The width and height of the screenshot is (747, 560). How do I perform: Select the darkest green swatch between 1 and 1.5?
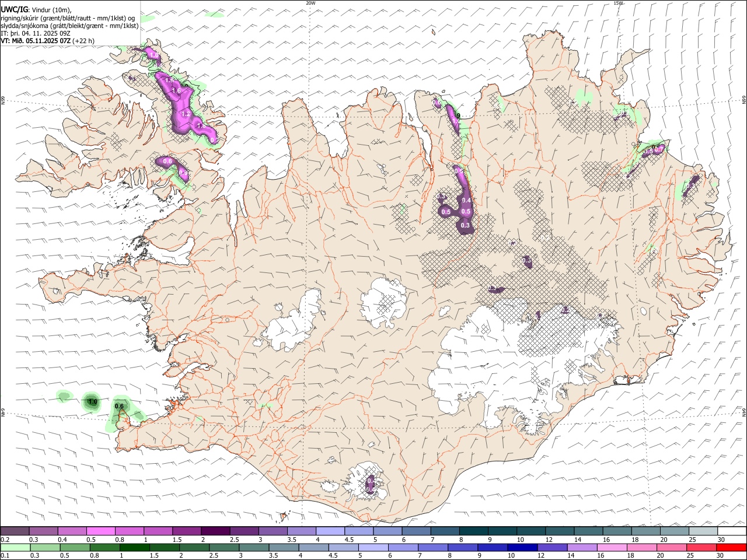135,547
